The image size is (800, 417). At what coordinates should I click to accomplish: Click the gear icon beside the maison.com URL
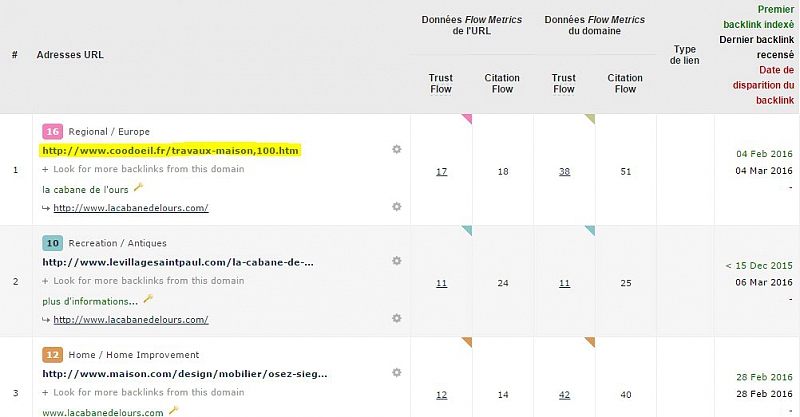[397, 373]
